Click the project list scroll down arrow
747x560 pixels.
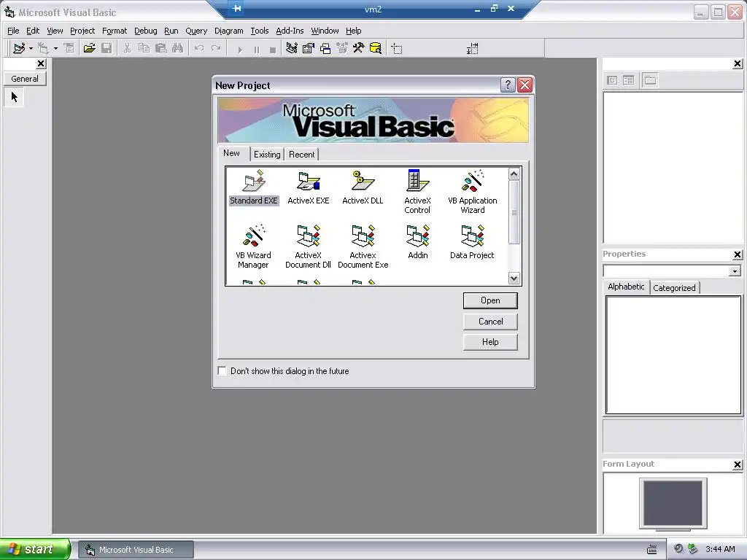[514, 279]
